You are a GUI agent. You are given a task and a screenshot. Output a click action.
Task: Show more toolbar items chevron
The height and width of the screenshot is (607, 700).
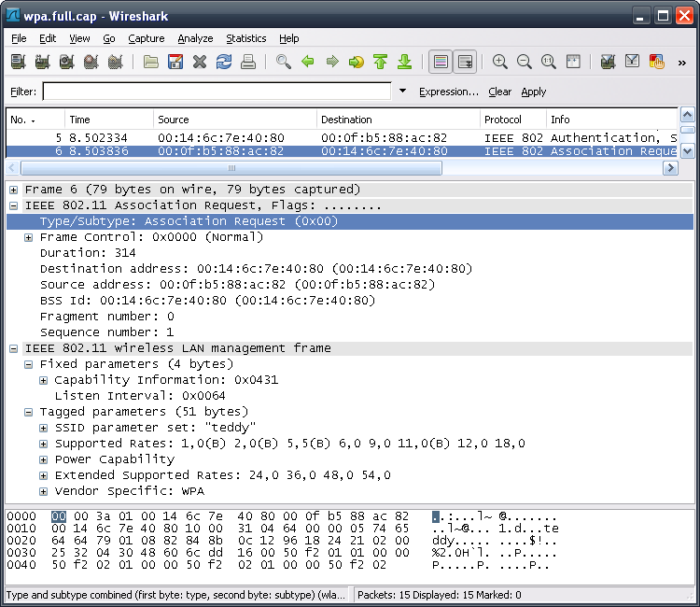click(x=682, y=63)
